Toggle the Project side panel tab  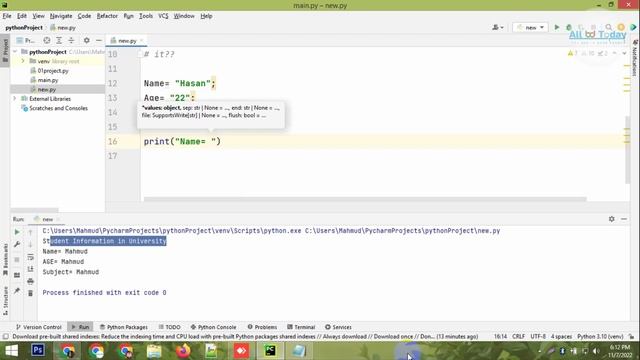(5, 51)
